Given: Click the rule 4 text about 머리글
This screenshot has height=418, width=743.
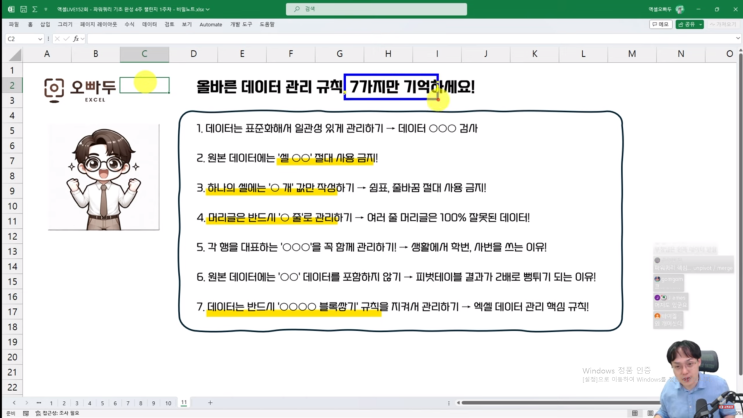Looking at the screenshot, I should coord(363,218).
